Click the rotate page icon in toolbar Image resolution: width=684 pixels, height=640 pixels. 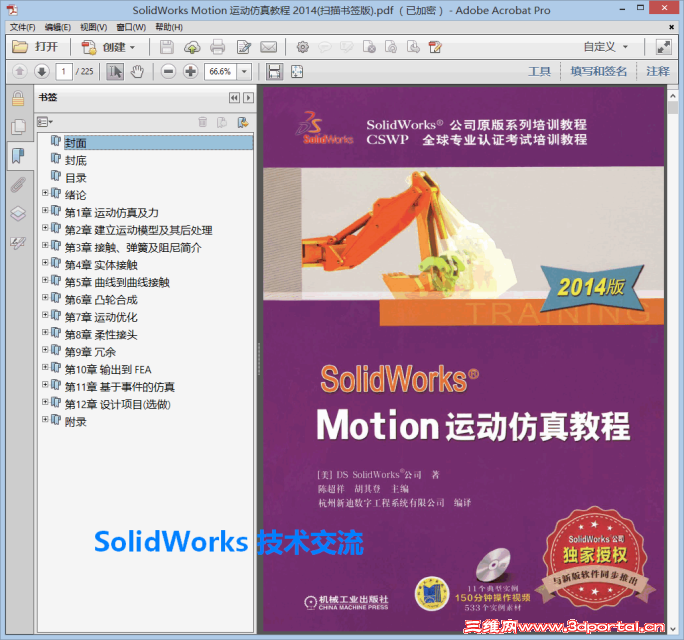click(x=391, y=47)
